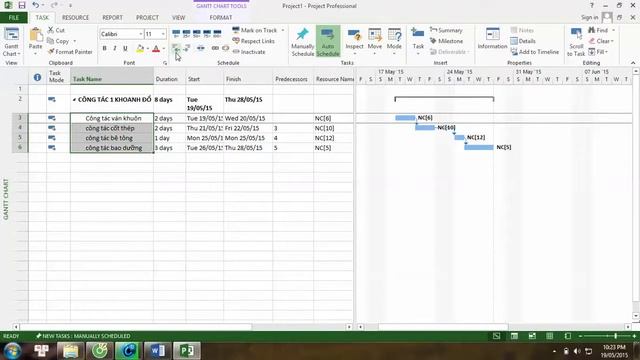Open task Information dialog

tap(492, 39)
